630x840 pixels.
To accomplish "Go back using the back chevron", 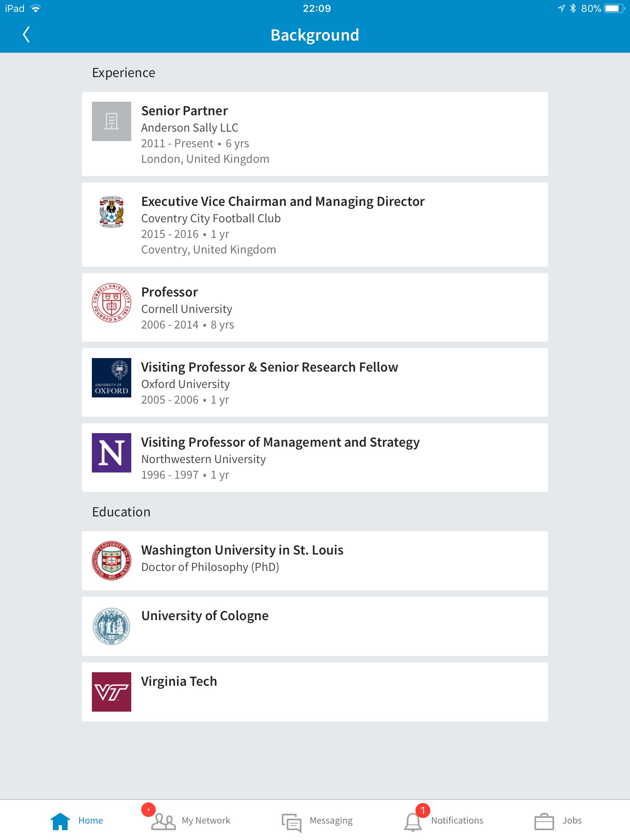I will tap(26, 35).
